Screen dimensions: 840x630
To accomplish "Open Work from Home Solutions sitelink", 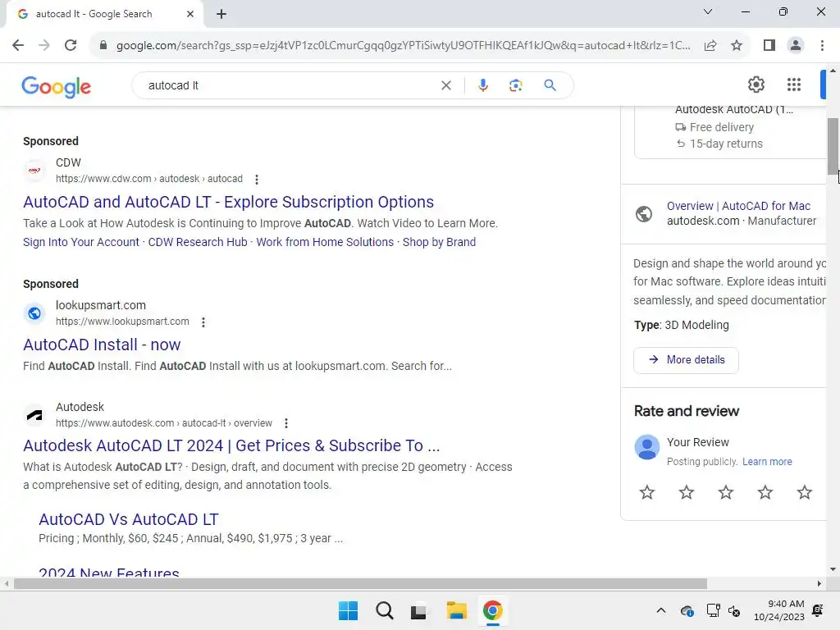I will (x=325, y=242).
